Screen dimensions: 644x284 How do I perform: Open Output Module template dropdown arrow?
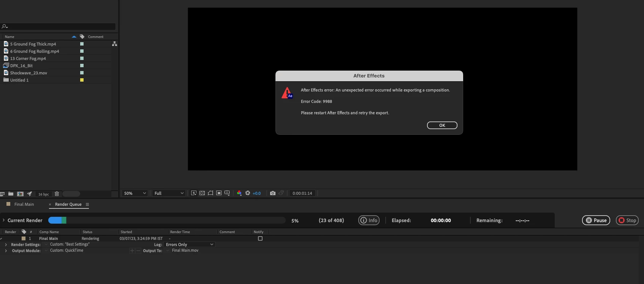point(46,251)
